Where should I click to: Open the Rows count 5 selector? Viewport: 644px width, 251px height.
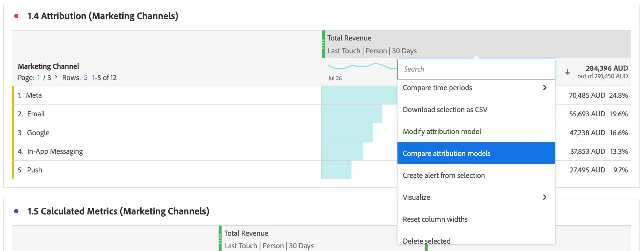pos(86,78)
